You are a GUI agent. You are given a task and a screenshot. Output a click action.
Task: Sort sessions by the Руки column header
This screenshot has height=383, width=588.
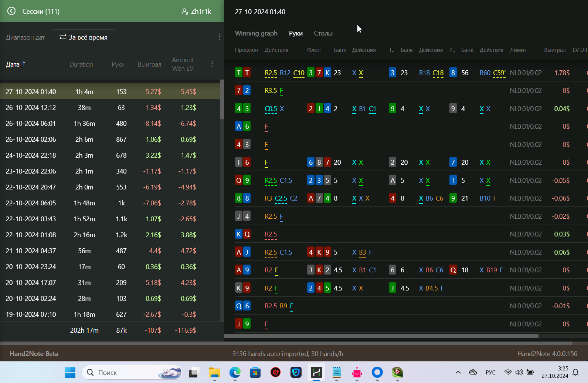pyautogui.click(x=118, y=64)
